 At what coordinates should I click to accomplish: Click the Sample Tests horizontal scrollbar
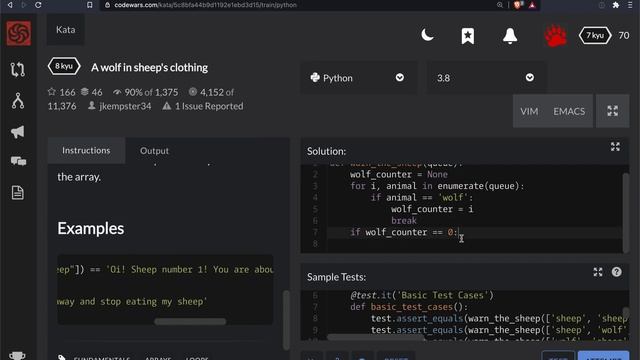[376, 337]
